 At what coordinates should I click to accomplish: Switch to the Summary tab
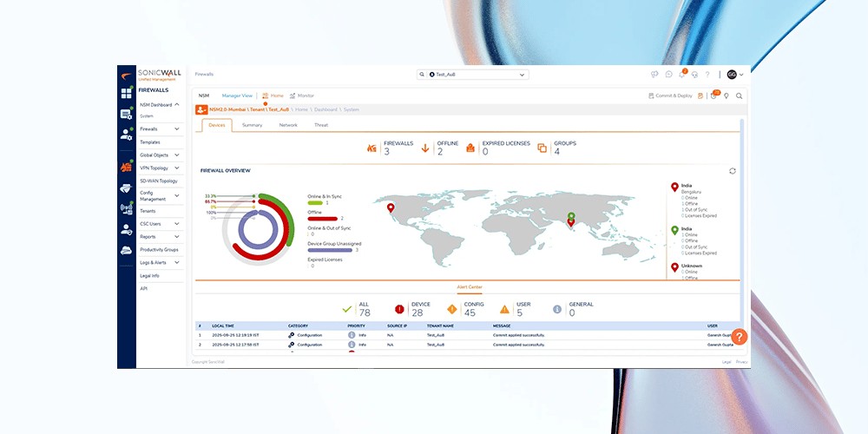click(x=252, y=125)
